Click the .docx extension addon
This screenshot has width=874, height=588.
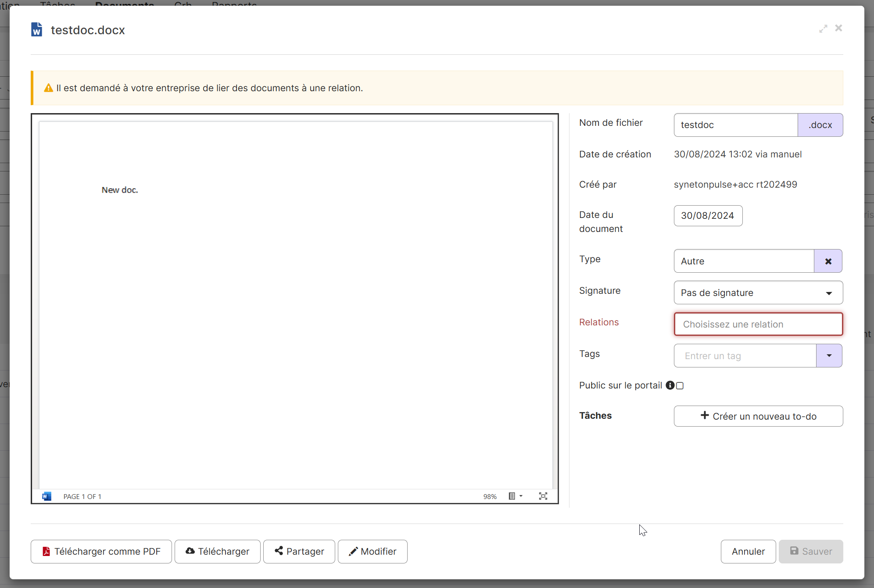click(x=820, y=125)
